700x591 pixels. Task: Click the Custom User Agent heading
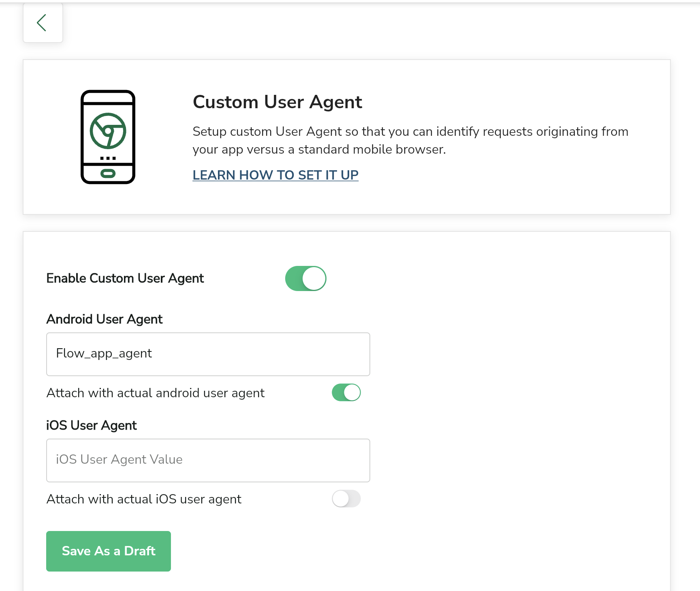tap(277, 102)
